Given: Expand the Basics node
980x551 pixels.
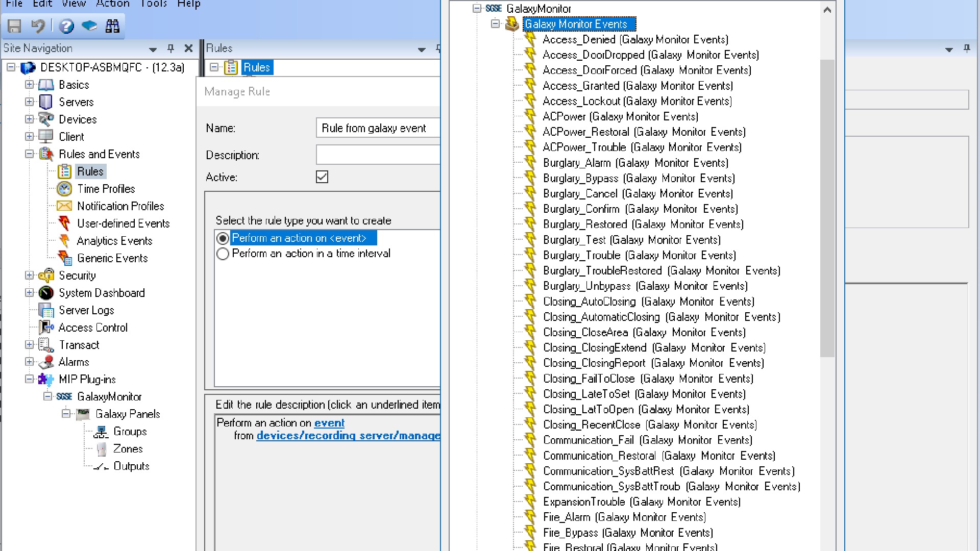Looking at the screenshot, I should (x=29, y=85).
